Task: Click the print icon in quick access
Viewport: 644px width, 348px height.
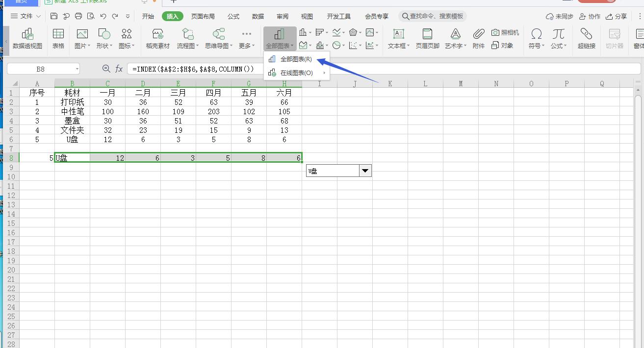Action: click(x=78, y=16)
